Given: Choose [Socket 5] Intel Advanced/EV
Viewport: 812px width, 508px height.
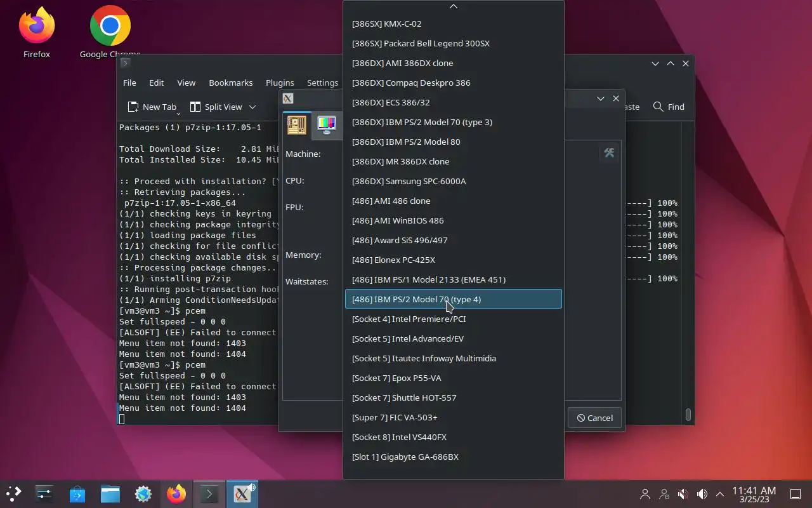Looking at the screenshot, I should pos(453,338).
